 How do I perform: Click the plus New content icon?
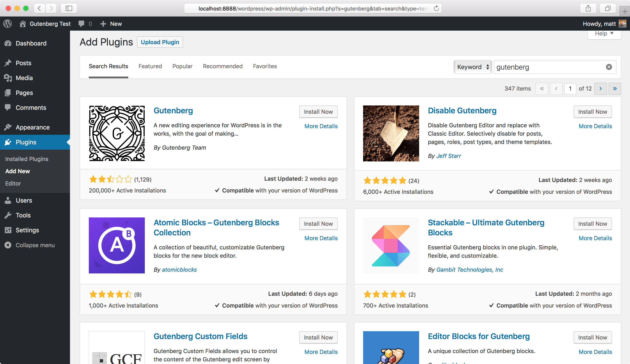[103, 24]
